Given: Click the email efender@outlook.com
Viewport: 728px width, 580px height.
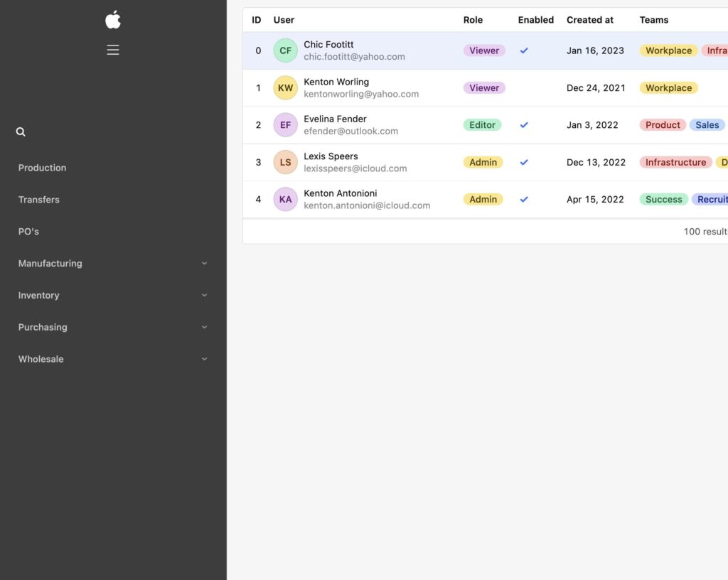Looking at the screenshot, I should (350, 131).
